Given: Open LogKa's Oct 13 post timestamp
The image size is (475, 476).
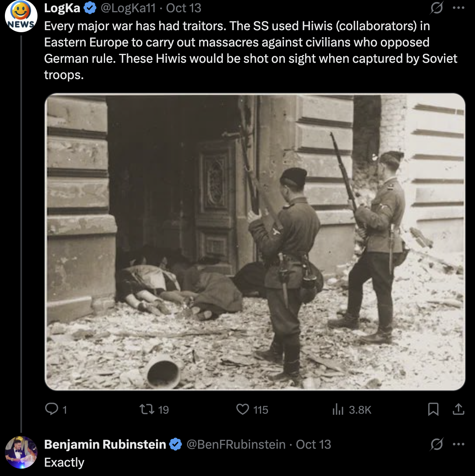Looking at the screenshot, I should coord(184,8).
